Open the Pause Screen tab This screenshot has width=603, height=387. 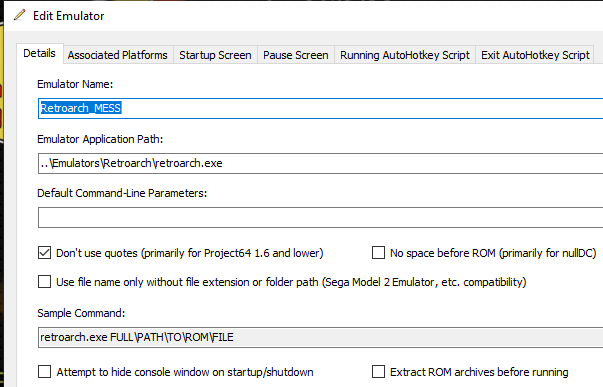pos(296,55)
